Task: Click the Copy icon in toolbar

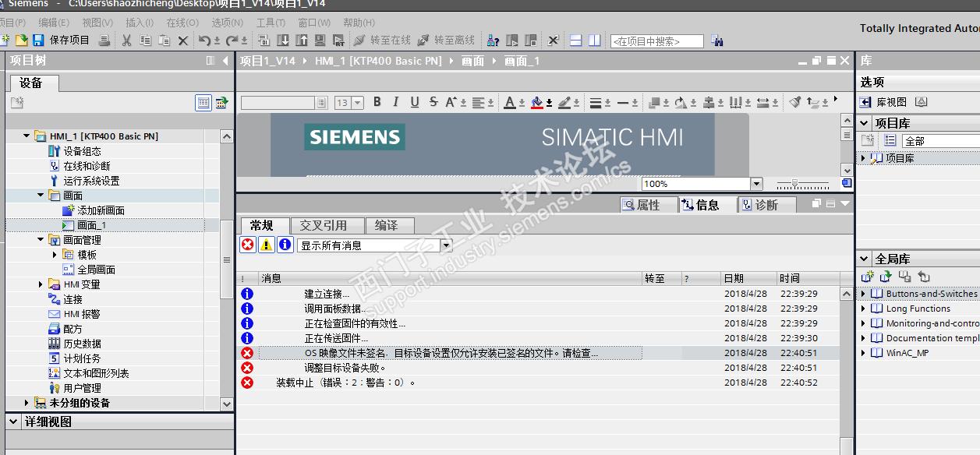Action: click(146, 41)
